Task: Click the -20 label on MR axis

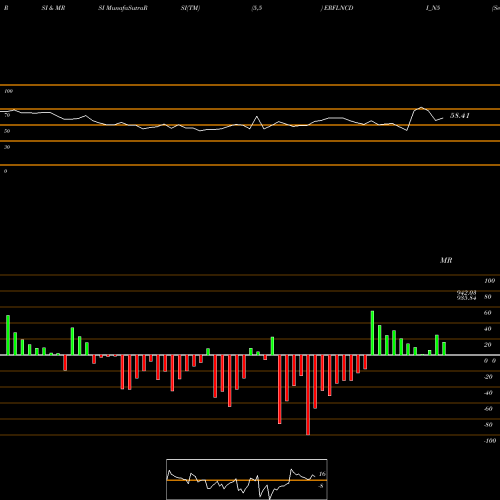Action: (x=488, y=377)
